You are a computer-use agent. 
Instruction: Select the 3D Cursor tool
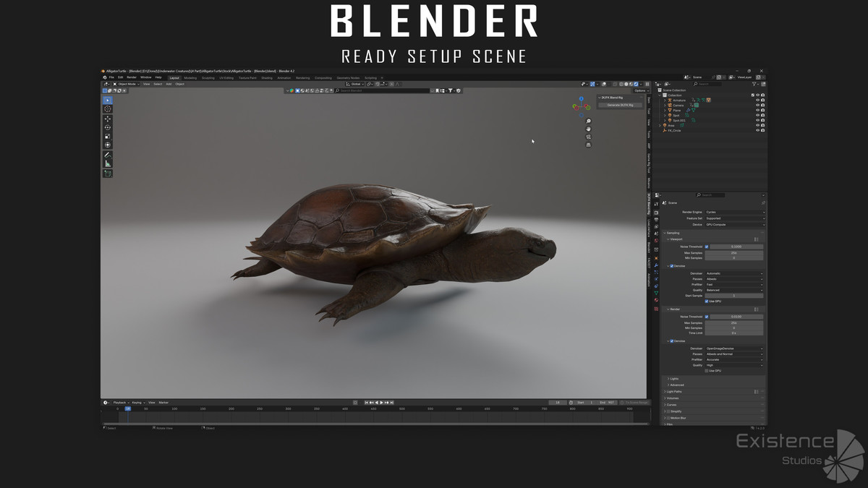tap(108, 109)
